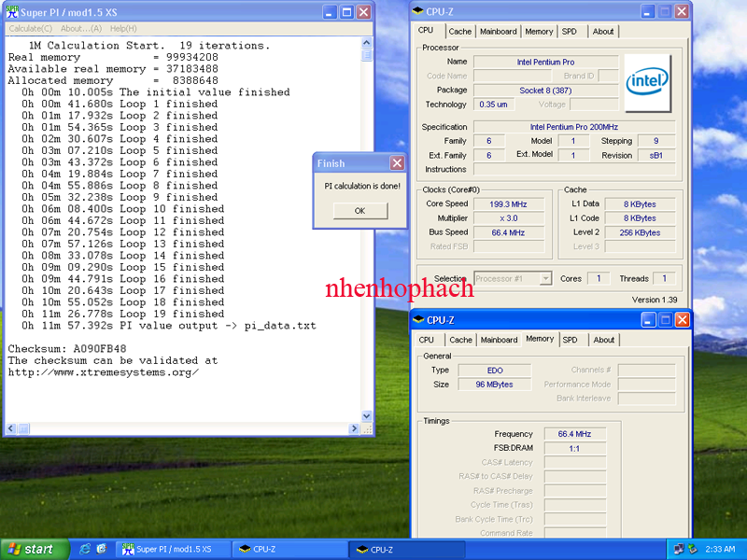Viewport: 747px width, 560px height.
Task: Click memory Type value EDO
Action: point(495,370)
